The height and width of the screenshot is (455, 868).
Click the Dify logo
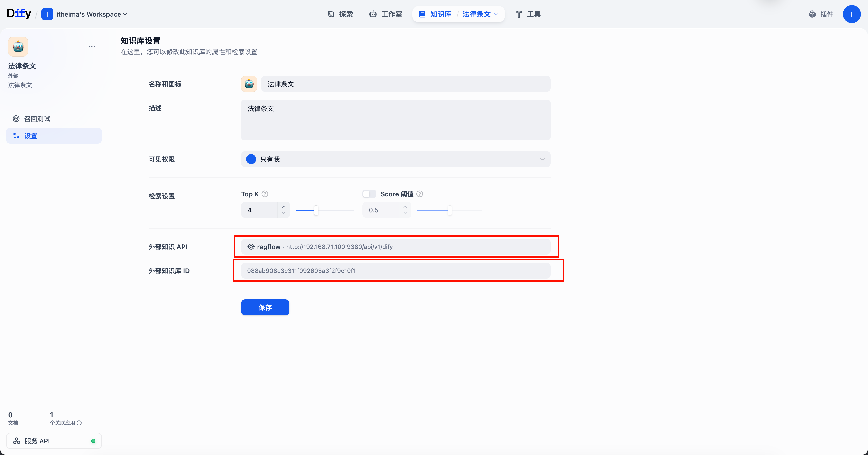19,14
